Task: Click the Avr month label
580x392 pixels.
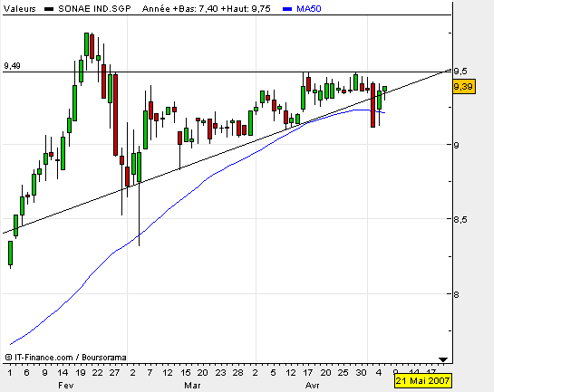Action: click(312, 386)
